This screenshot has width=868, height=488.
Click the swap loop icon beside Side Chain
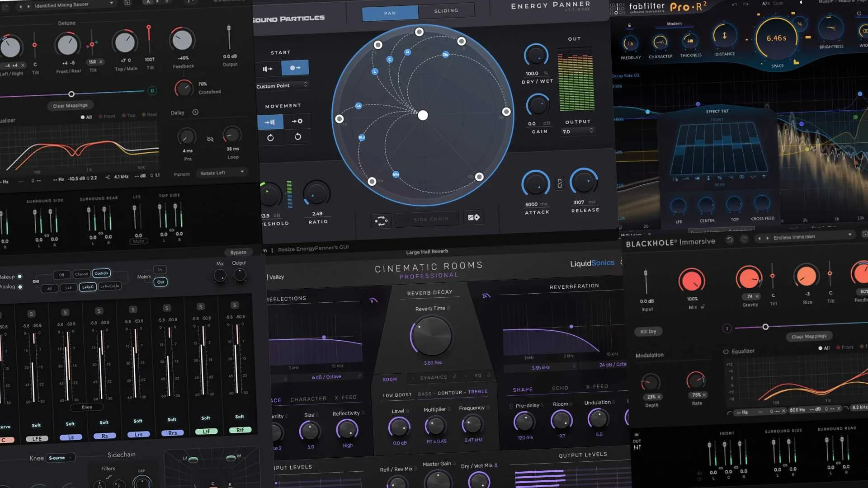(x=381, y=221)
